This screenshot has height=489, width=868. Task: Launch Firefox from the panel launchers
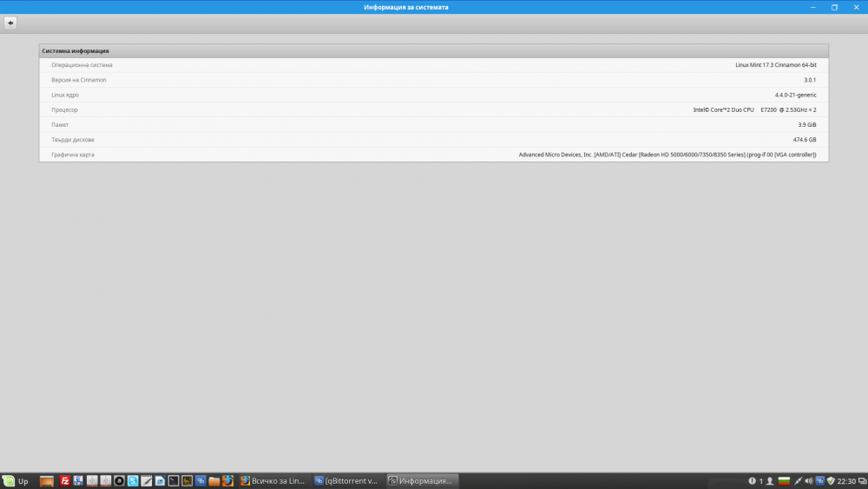pyautogui.click(x=227, y=480)
